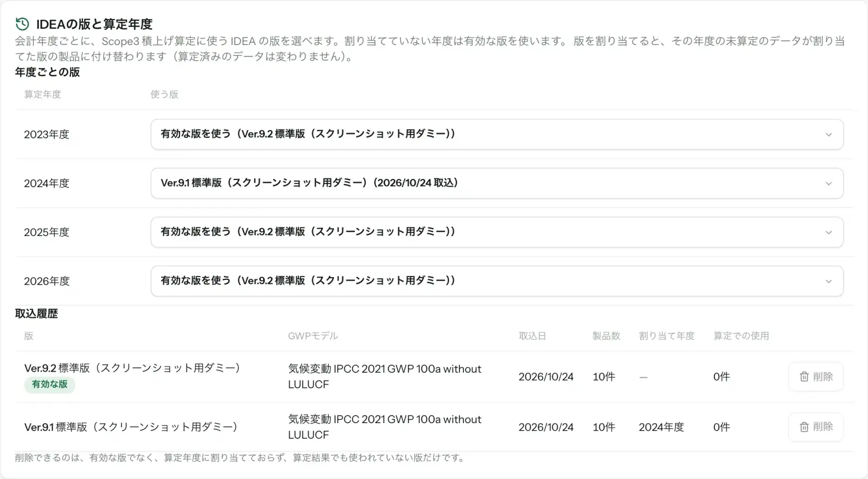
Task: Click the 算定での使用 column header
Action: [741, 336]
